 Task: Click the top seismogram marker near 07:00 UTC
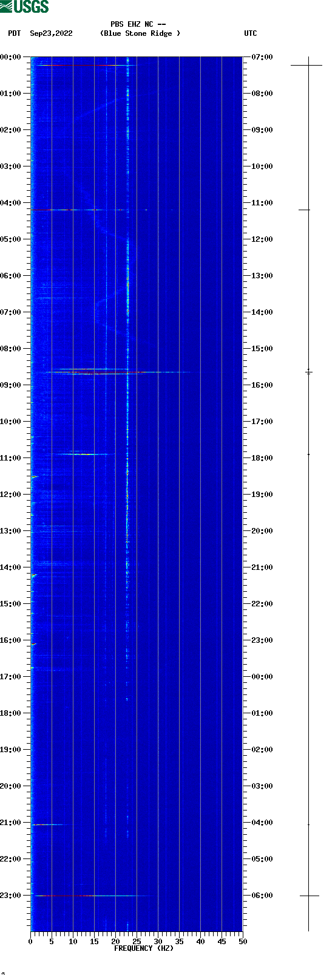306,64
